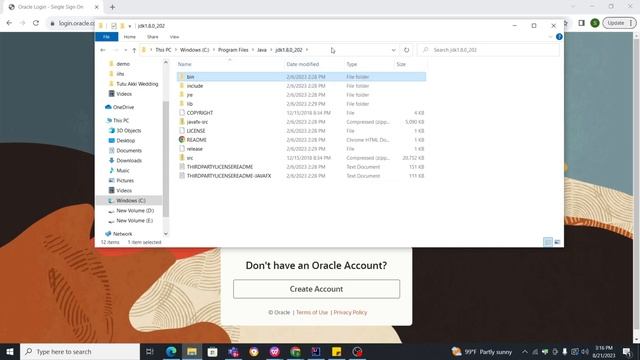
Task: Select OneDrive in navigation pane
Action: [x=123, y=107]
